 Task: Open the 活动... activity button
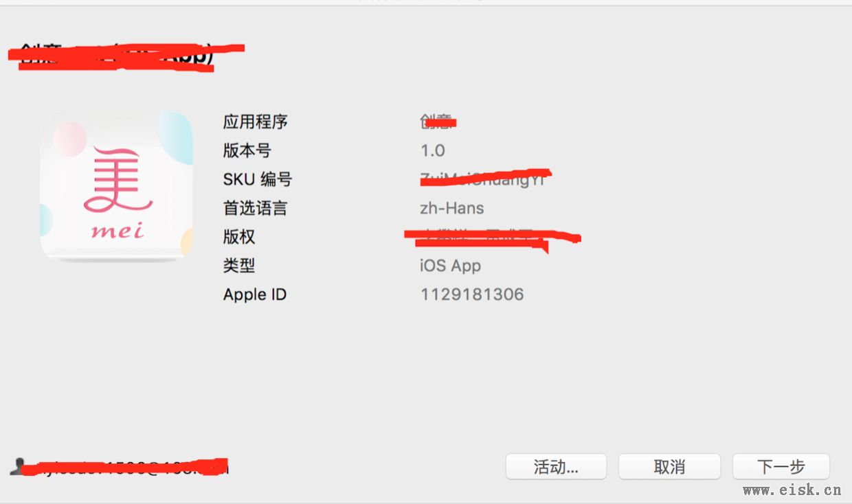coord(556,467)
